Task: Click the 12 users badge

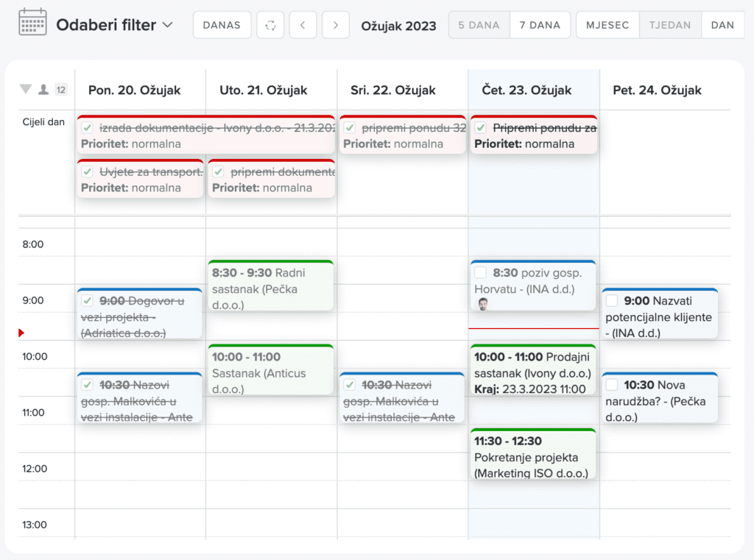Action: [x=61, y=90]
